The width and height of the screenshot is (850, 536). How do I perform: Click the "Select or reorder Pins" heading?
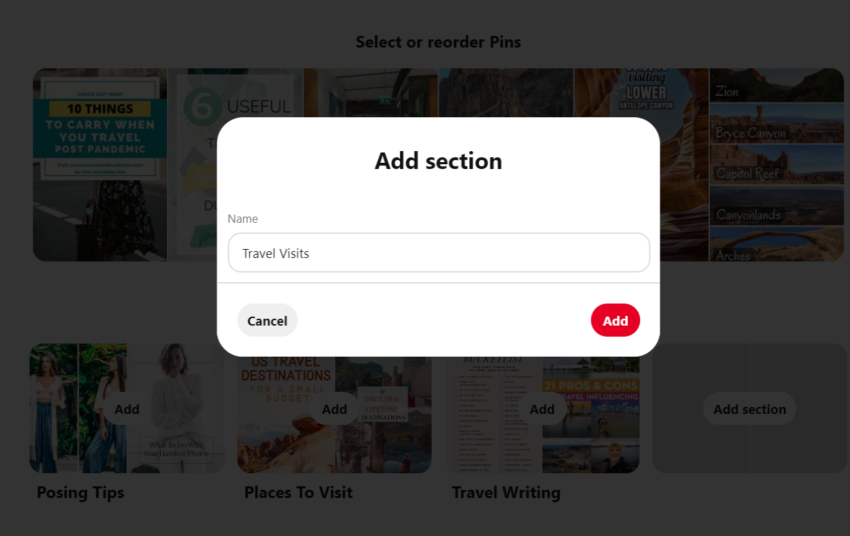(x=438, y=42)
